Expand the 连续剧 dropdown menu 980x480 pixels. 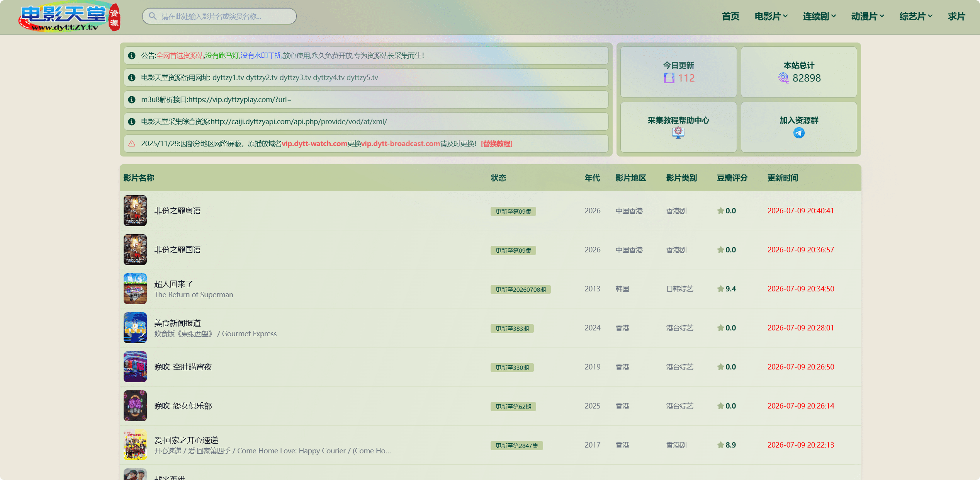(819, 16)
